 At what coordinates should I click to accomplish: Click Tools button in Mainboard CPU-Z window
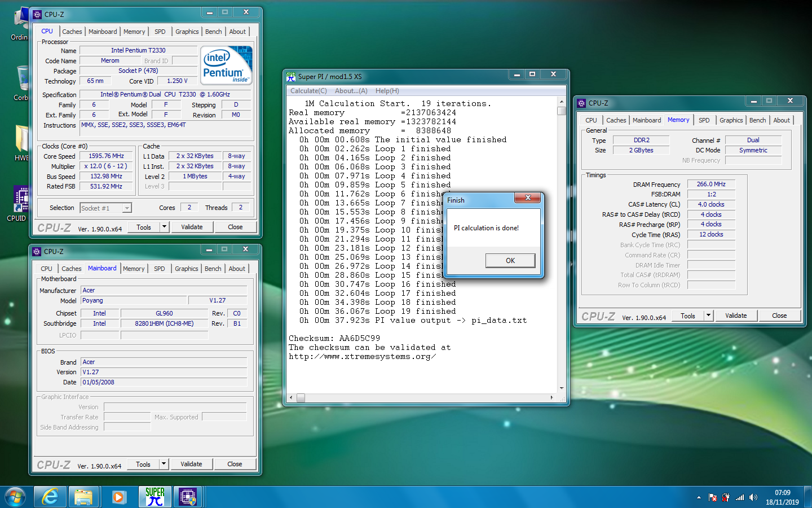coord(143,464)
